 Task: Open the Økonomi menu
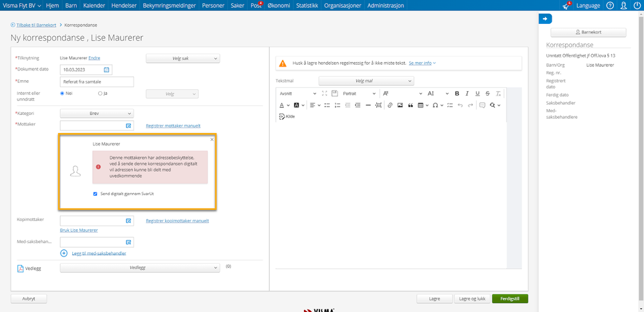pos(279,5)
